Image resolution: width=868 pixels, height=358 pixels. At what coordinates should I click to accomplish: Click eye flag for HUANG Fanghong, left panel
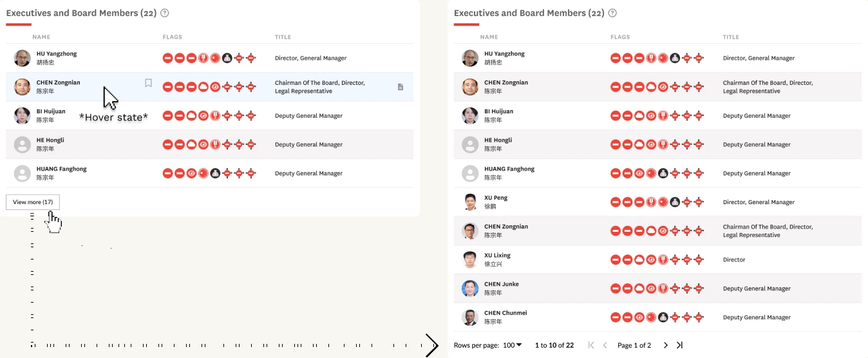[x=191, y=173]
